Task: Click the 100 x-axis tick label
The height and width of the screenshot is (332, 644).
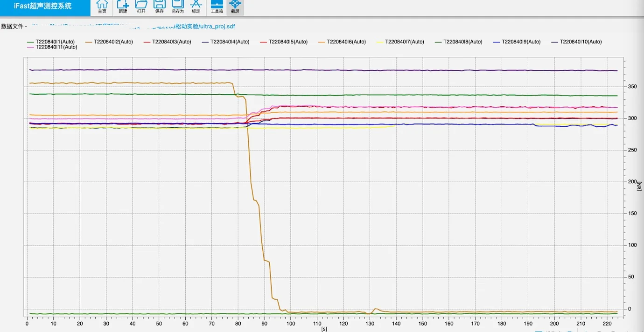Action: click(291, 324)
